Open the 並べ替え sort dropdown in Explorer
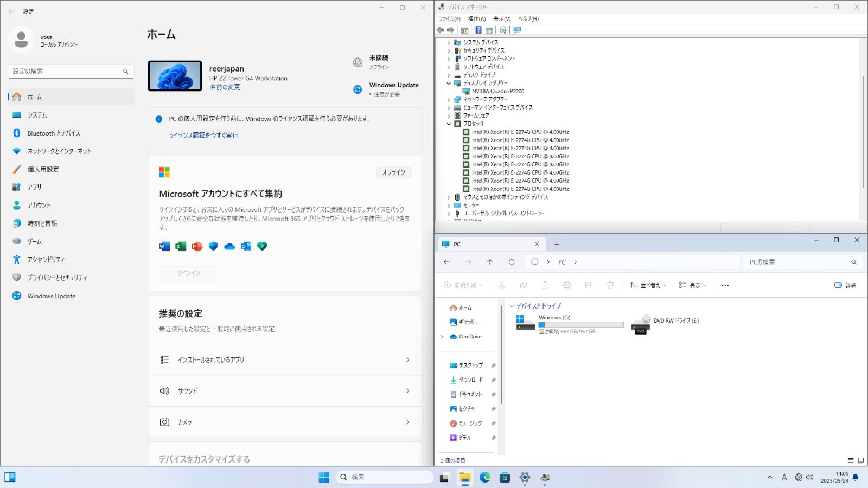 coord(648,285)
